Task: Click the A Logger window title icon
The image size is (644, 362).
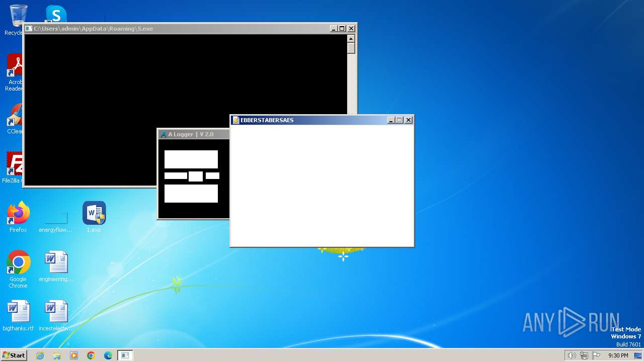Action: (x=163, y=134)
